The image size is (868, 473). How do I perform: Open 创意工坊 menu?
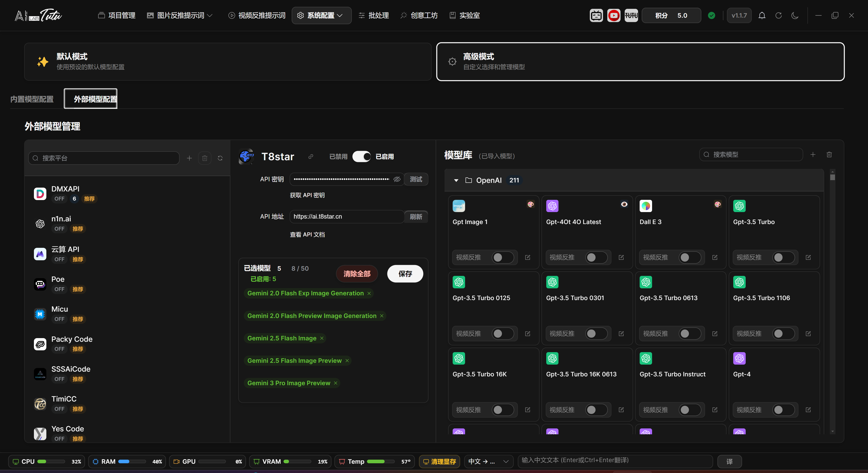pyautogui.click(x=419, y=16)
